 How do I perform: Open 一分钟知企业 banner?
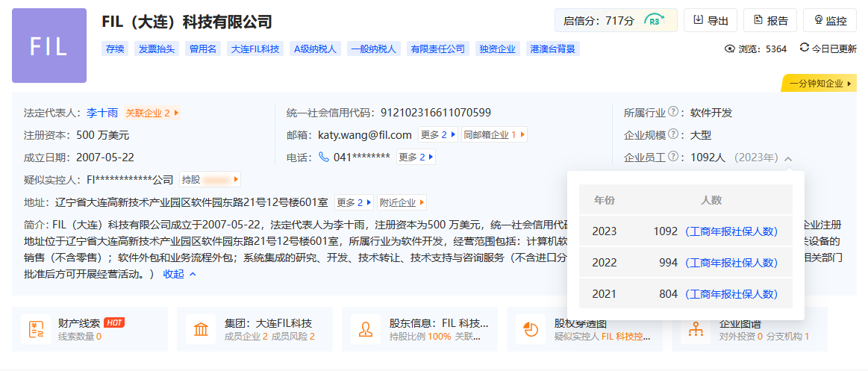pyautogui.click(x=819, y=84)
